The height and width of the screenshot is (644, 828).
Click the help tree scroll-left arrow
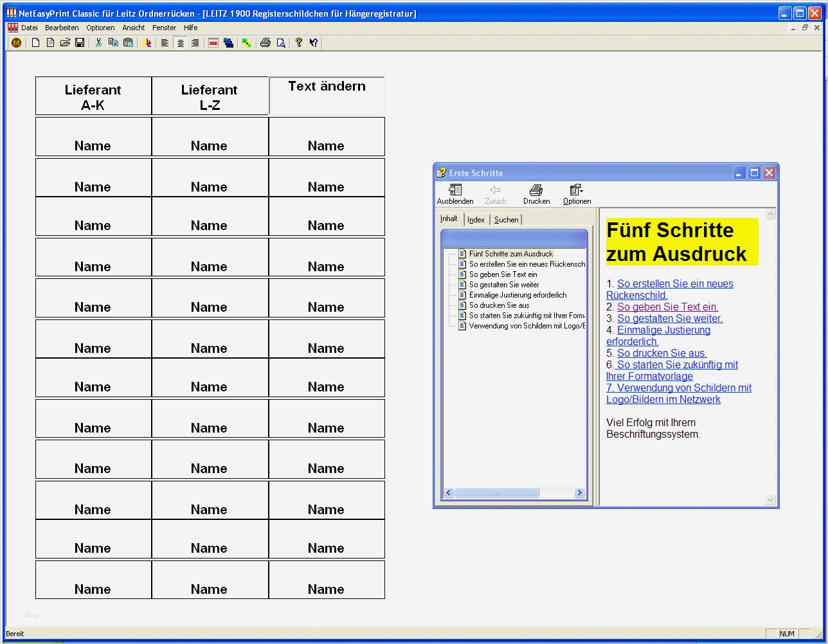pyautogui.click(x=449, y=493)
